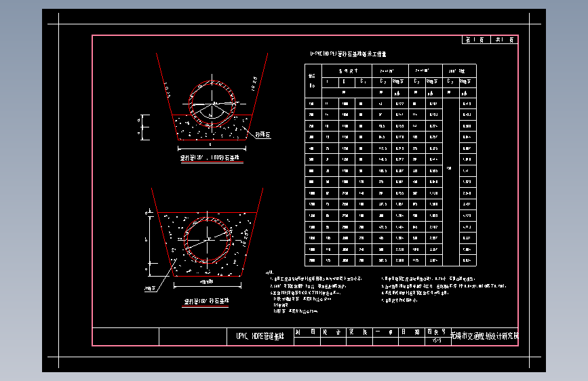This screenshot has width=588, height=381.
Task: Click the table title 'U-PVC(HDPE)管砂石基础每米工程量'
Action: (348, 54)
